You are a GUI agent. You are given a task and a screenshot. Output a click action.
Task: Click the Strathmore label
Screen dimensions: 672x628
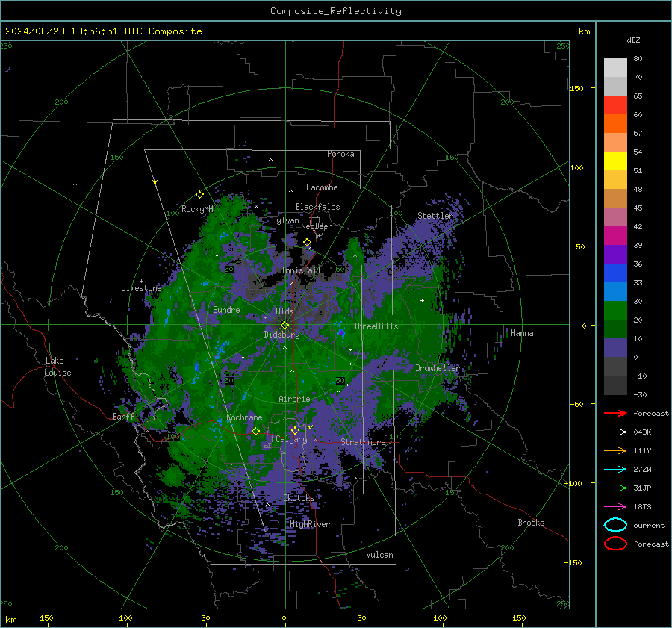coord(363,442)
